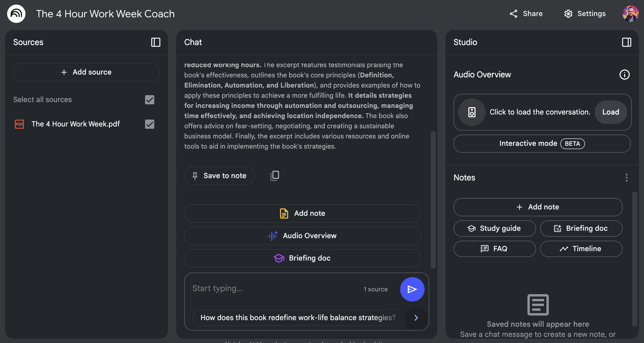Open the Settings menu
This screenshot has height=343, width=644.
[584, 13]
